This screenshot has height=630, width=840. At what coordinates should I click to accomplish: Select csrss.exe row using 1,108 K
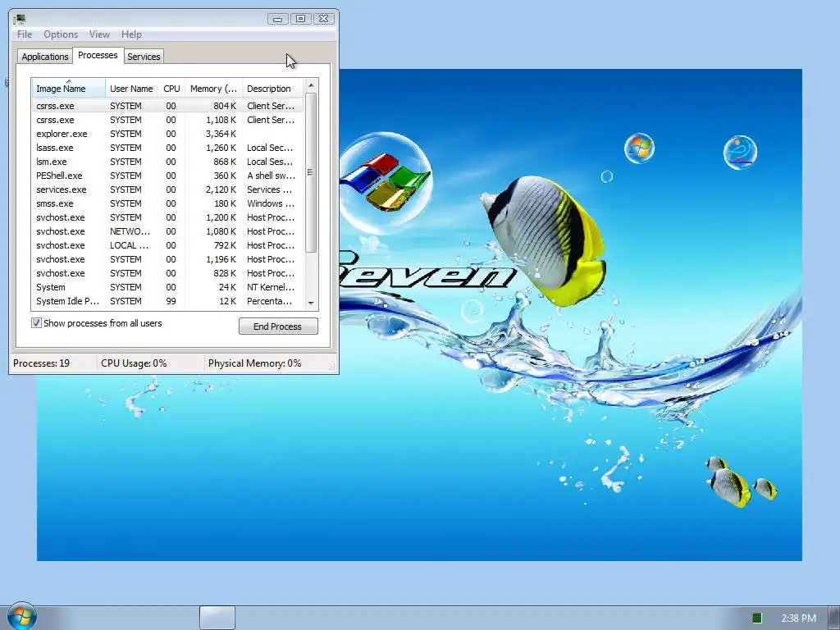click(x=167, y=120)
